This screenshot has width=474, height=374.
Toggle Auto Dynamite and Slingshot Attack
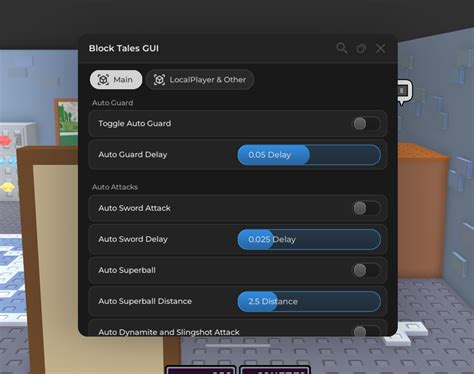point(366,331)
